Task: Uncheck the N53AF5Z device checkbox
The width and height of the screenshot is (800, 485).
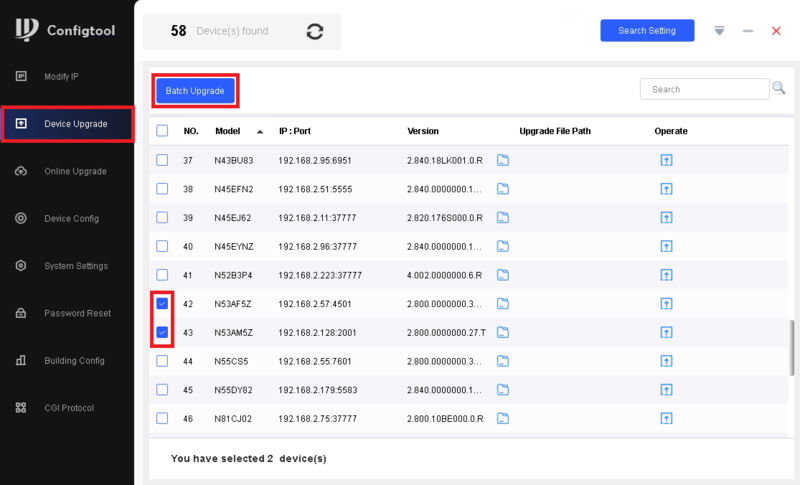Action: [x=162, y=303]
